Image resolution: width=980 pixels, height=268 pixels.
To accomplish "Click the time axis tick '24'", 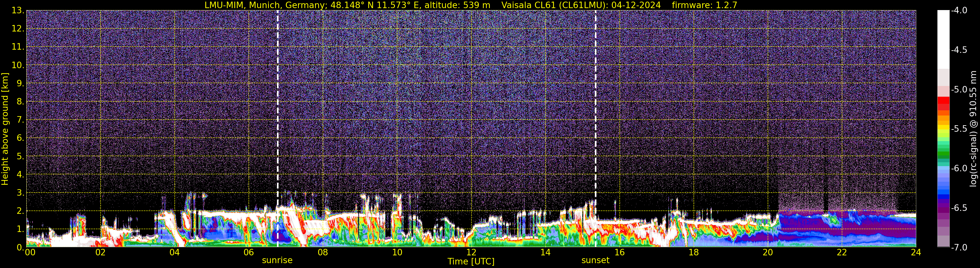I will click(x=916, y=253).
